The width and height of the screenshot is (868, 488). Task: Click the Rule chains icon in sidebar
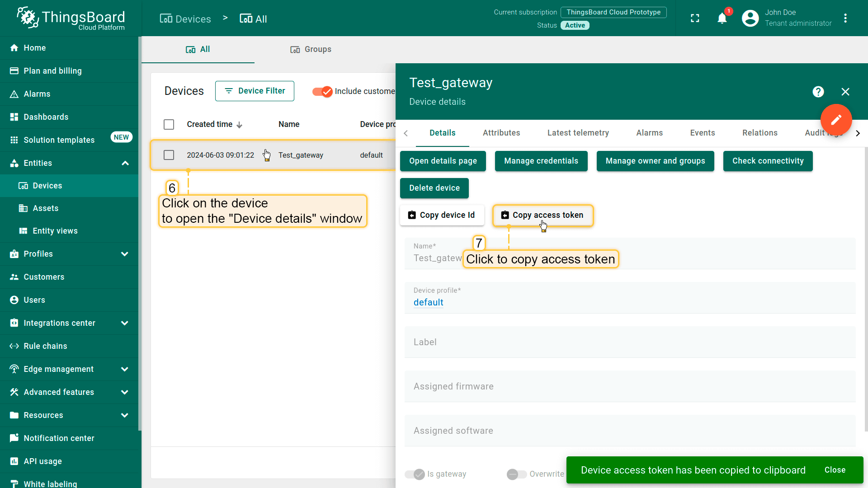pyautogui.click(x=13, y=346)
